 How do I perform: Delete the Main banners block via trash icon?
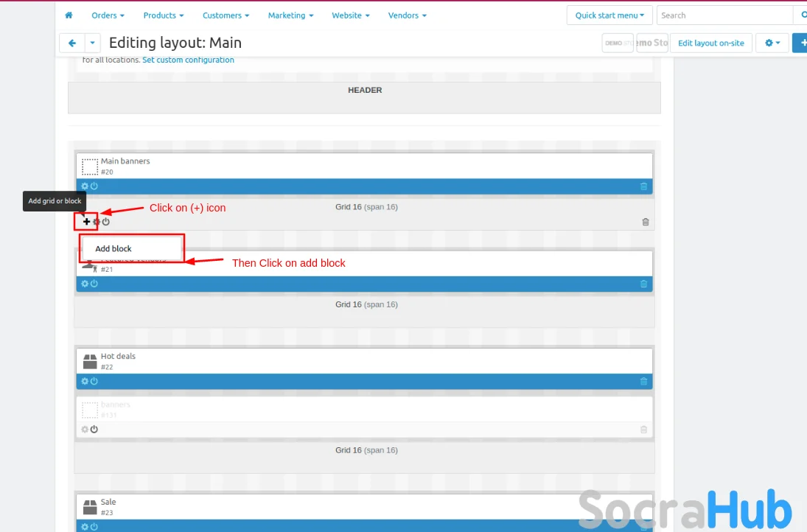pyautogui.click(x=643, y=186)
